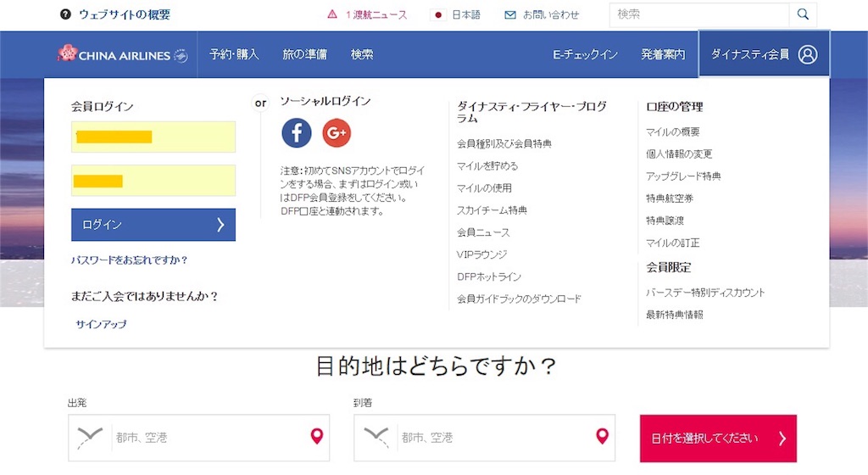This screenshot has height=475, width=868.
Task: Expand the 予約・購入 navigation menu
Action: (x=234, y=54)
